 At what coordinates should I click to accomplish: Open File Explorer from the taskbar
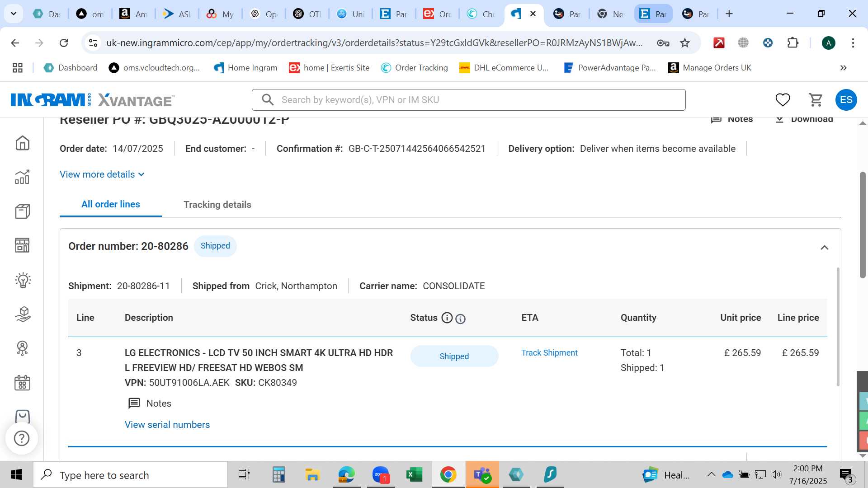pos(312,475)
